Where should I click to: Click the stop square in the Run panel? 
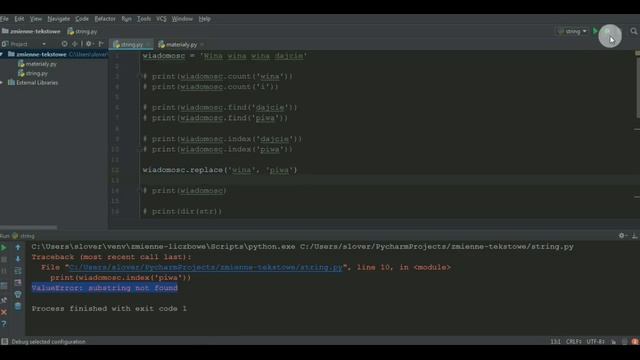pos(4,259)
